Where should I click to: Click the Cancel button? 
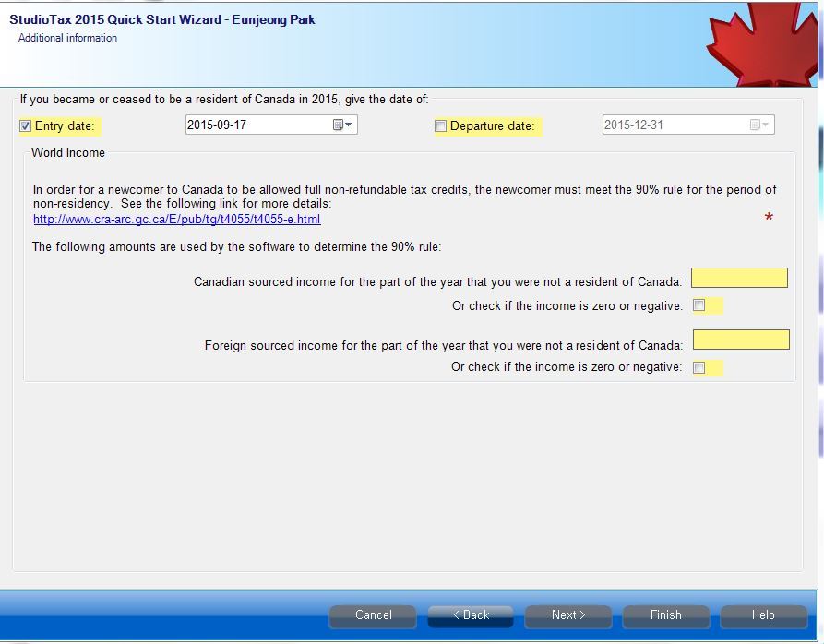[373, 615]
